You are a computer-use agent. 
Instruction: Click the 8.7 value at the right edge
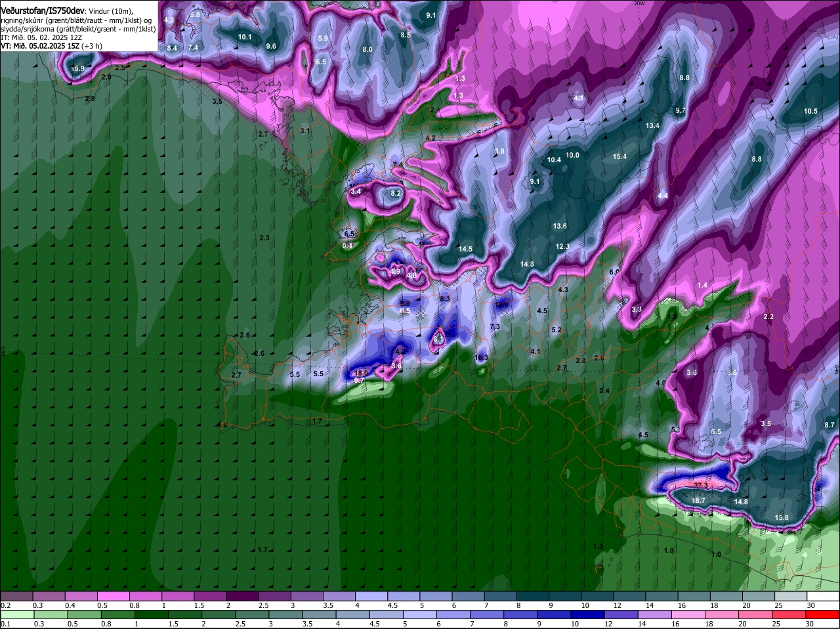(829, 425)
